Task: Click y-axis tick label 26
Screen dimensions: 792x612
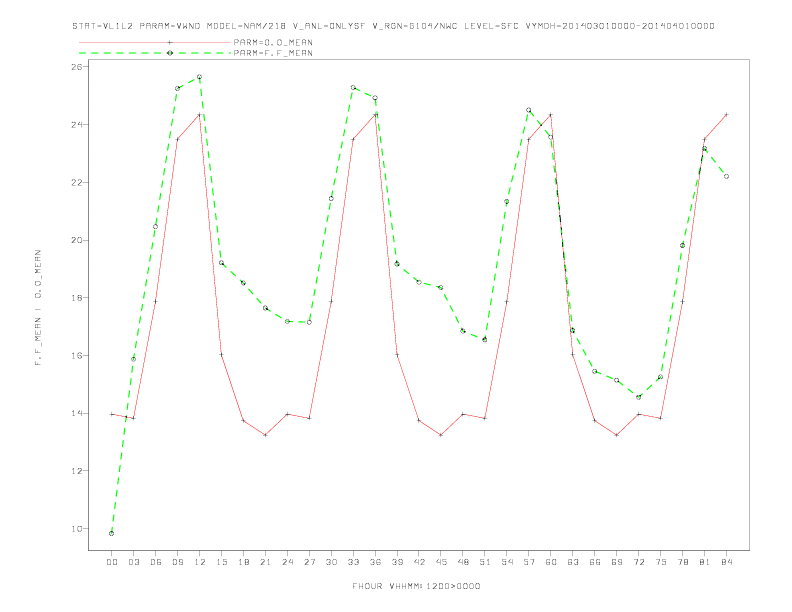Action: (x=79, y=67)
